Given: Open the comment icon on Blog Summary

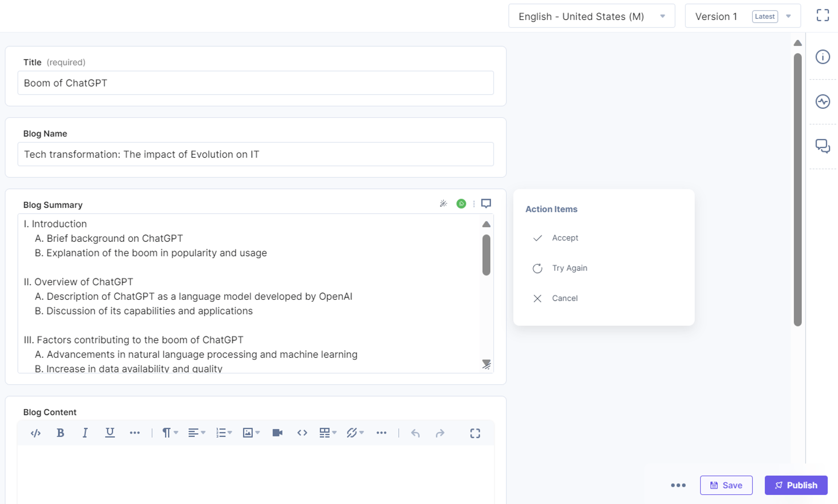Looking at the screenshot, I should tap(486, 203).
